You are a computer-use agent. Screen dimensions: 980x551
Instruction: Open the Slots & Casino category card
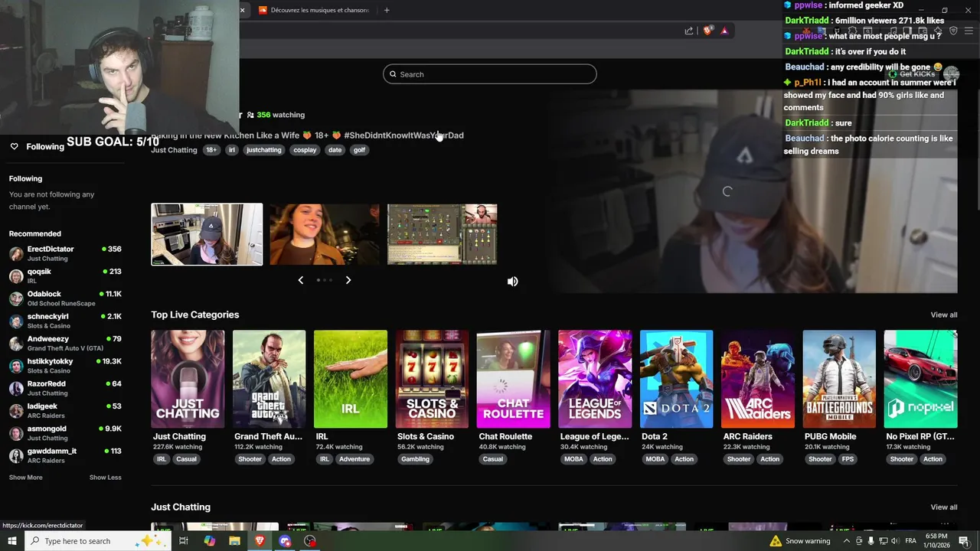pyautogui.click(x=432, y=379)
